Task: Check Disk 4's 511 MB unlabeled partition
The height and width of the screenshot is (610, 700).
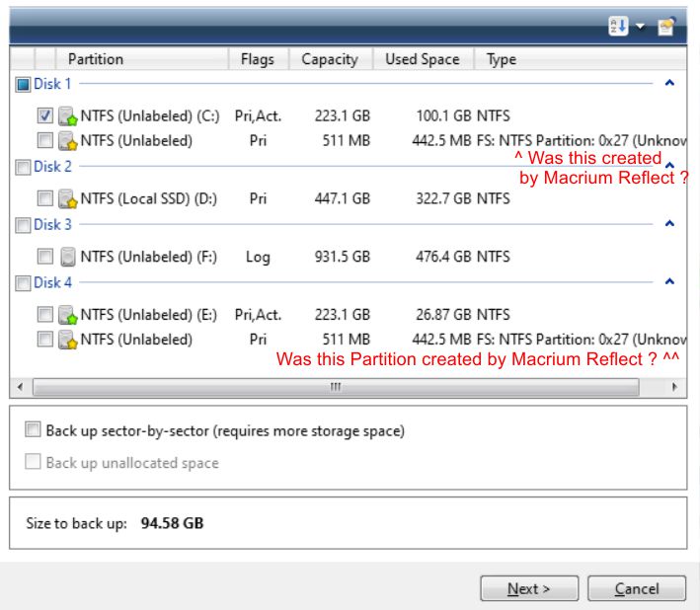Action: point(45,339)
